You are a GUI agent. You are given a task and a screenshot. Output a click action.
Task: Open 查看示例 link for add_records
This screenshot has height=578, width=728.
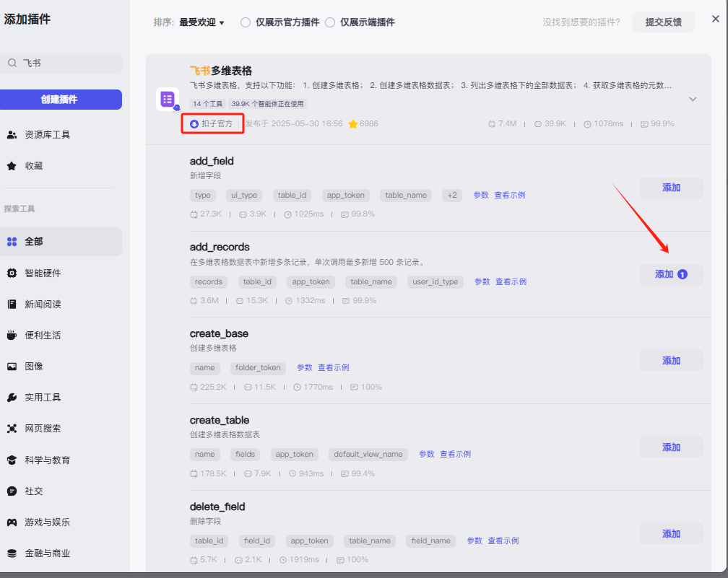point(511,281)
